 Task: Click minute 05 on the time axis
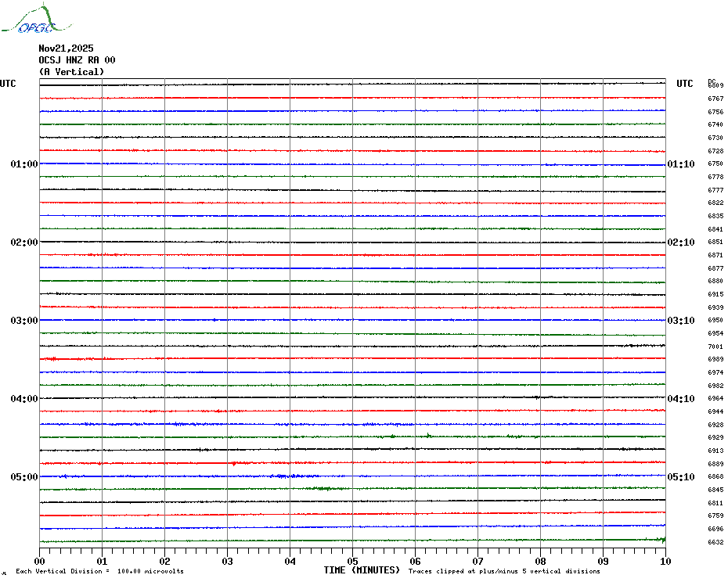click(x=352, y=561)
